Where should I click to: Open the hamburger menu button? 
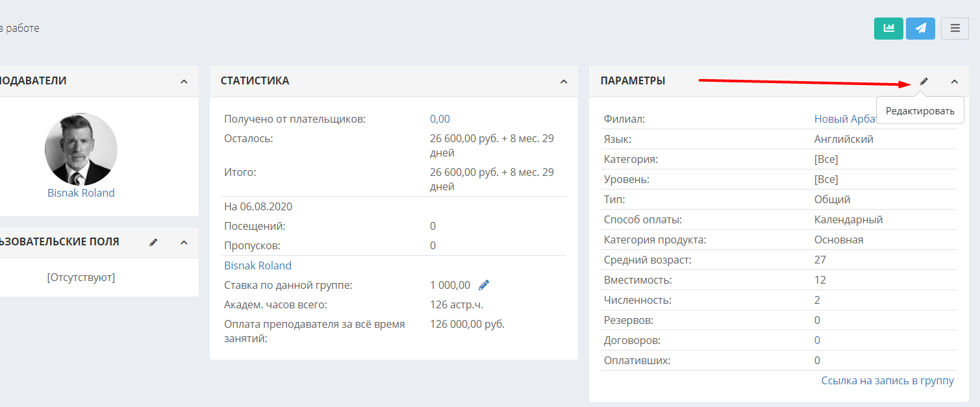click(x=955, y=29)
